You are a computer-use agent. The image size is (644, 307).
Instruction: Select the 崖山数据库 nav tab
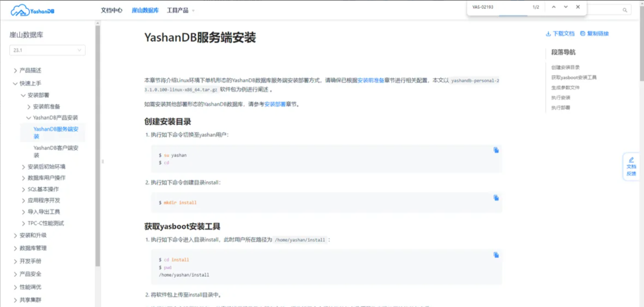coord(146,10)
